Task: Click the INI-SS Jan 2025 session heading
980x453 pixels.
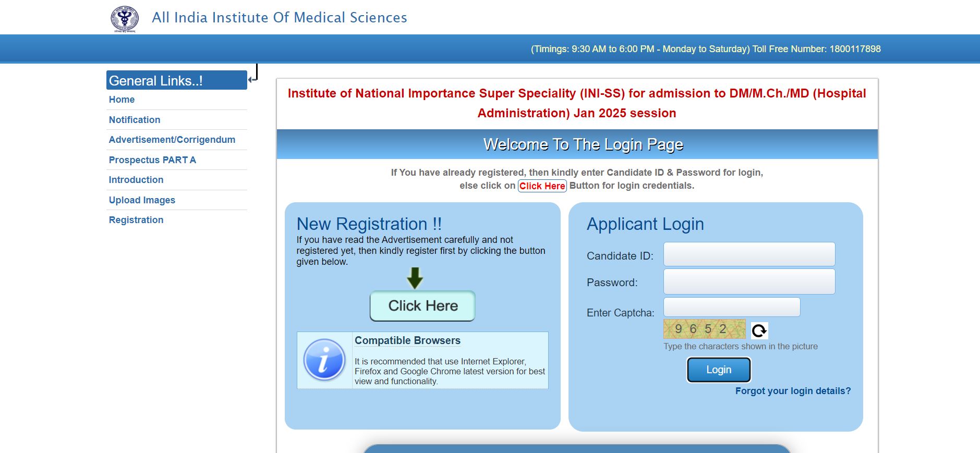Action: tap(577, 103)
